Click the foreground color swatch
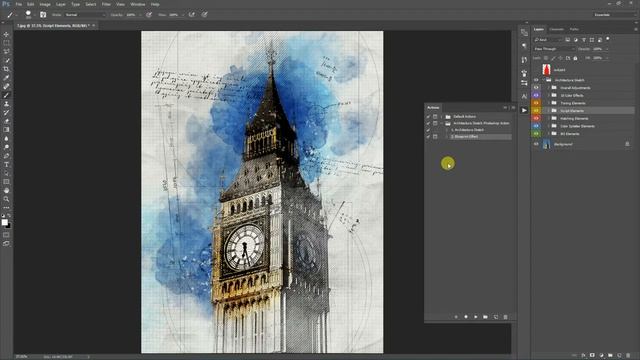The height and width of the screenshot is (360, 640). [4, 222]
